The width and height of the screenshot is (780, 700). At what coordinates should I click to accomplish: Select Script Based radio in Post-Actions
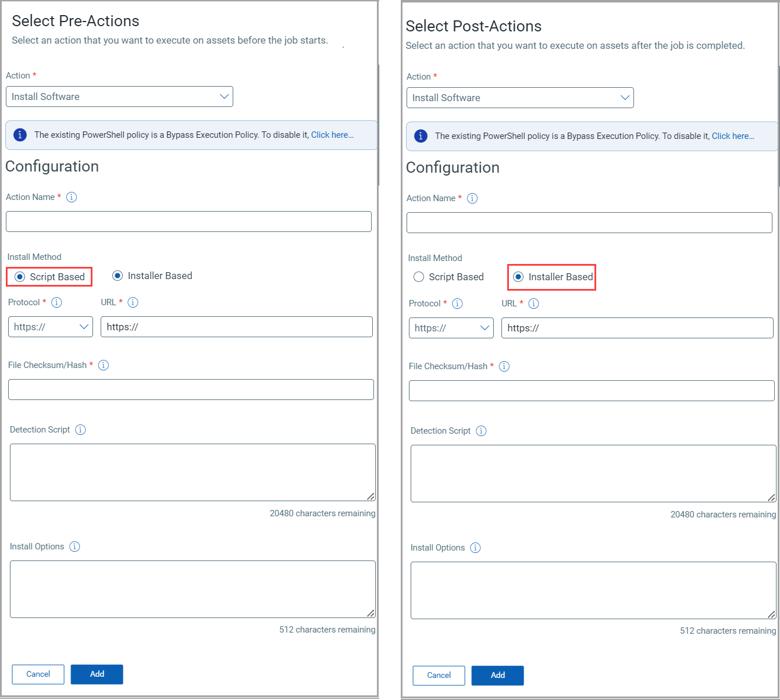419,277
